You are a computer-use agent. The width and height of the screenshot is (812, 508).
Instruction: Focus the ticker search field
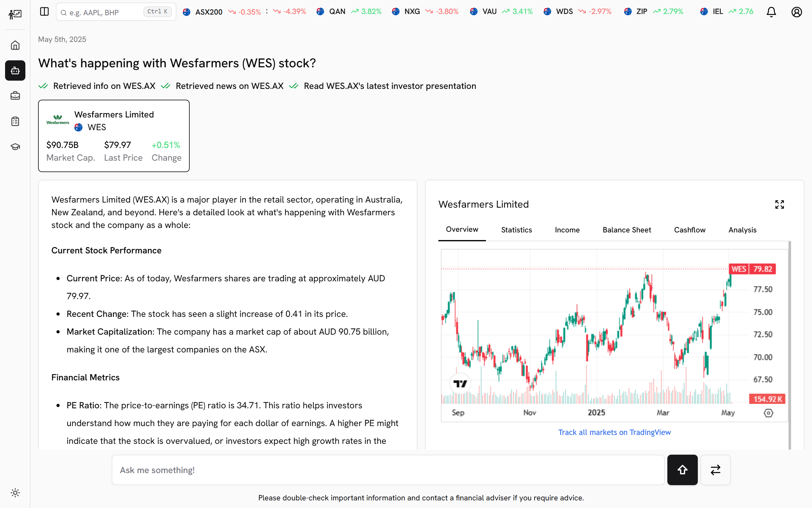[x=116, y=12]
